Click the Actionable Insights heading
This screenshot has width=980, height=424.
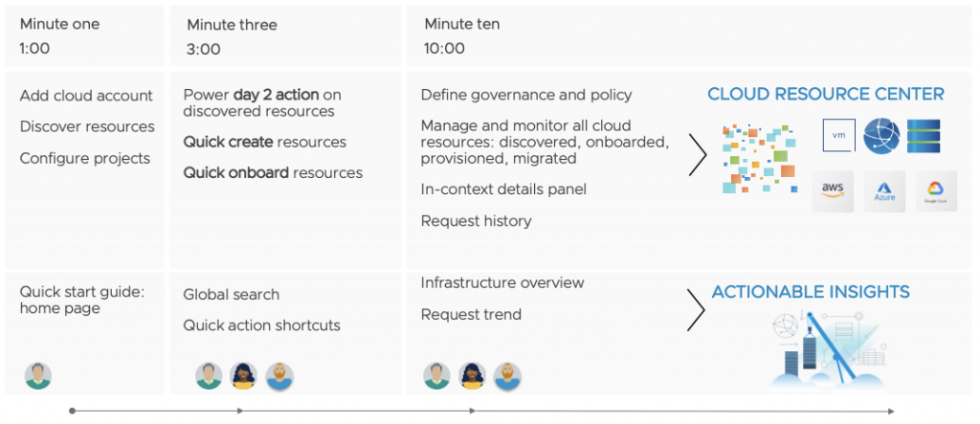(x=811, y=292)
